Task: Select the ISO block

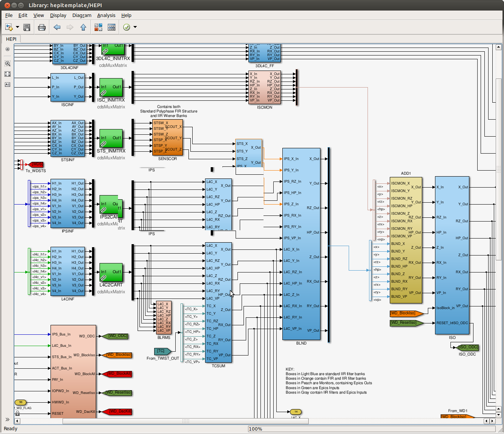Action: [452, 255]
